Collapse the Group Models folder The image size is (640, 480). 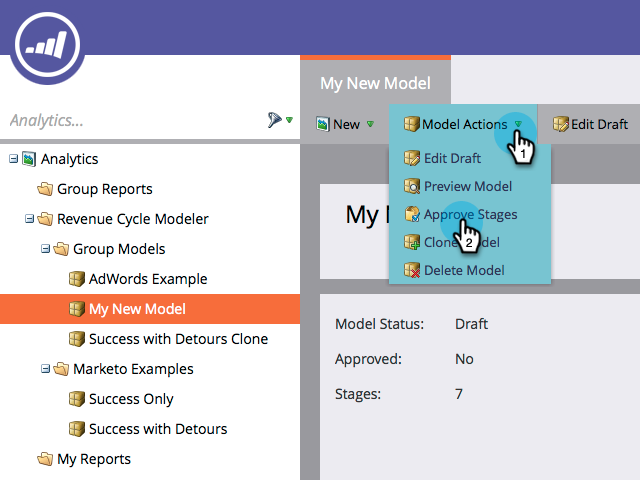tap(45, 249)
